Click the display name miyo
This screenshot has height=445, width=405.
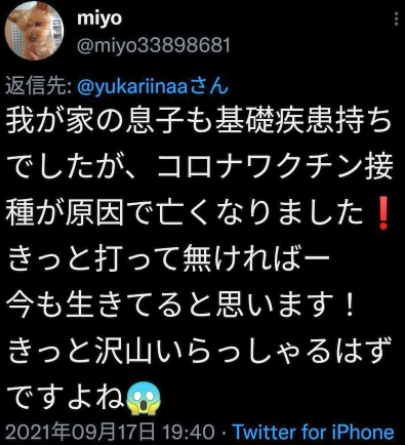99,18
